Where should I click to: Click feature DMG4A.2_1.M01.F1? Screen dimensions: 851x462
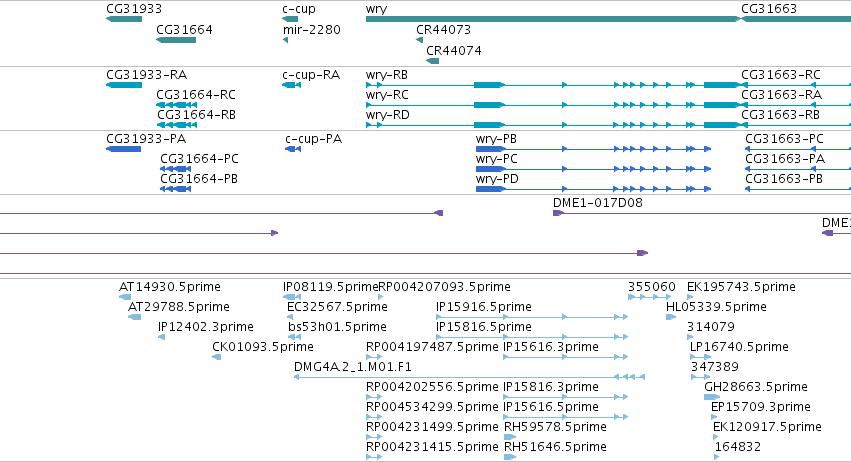point(353,368)
